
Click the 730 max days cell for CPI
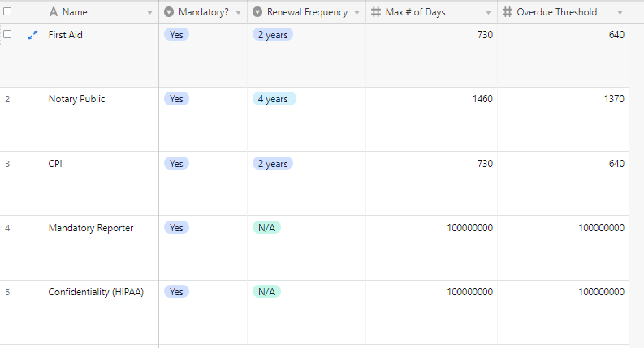(x=431, y=183)
